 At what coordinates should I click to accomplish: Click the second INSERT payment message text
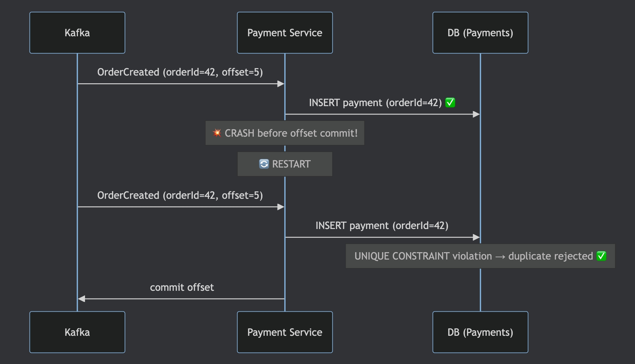(382, 226)
